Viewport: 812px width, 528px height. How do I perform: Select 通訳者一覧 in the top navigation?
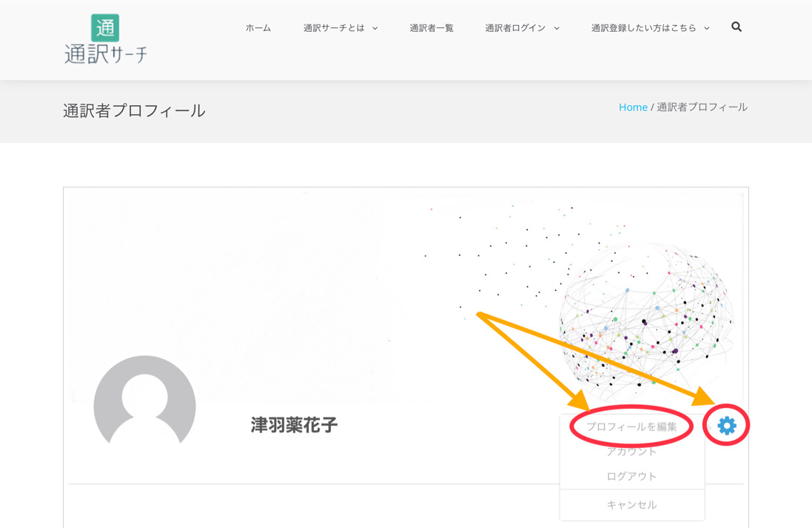[432, 28]
